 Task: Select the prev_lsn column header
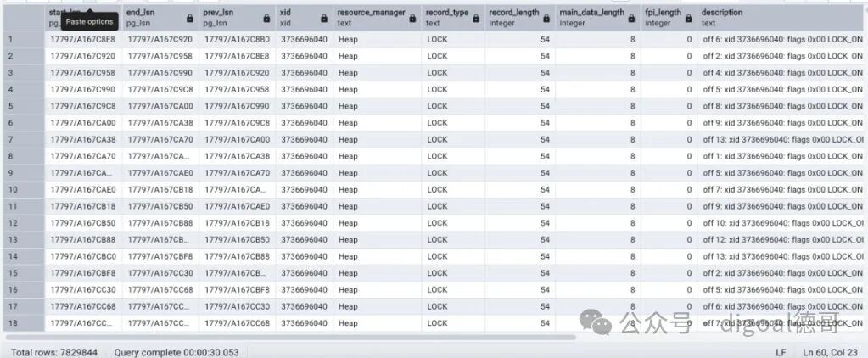(x=238, y=18)
